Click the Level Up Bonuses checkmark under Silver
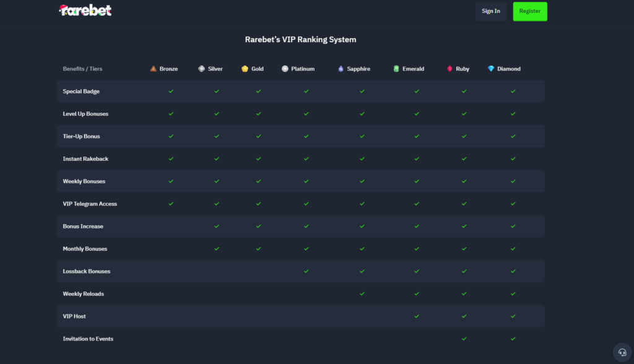 point(217,114)
